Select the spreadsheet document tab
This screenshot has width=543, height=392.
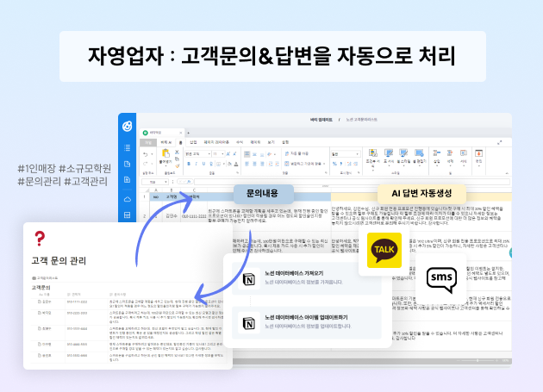[x=162, y=133]
